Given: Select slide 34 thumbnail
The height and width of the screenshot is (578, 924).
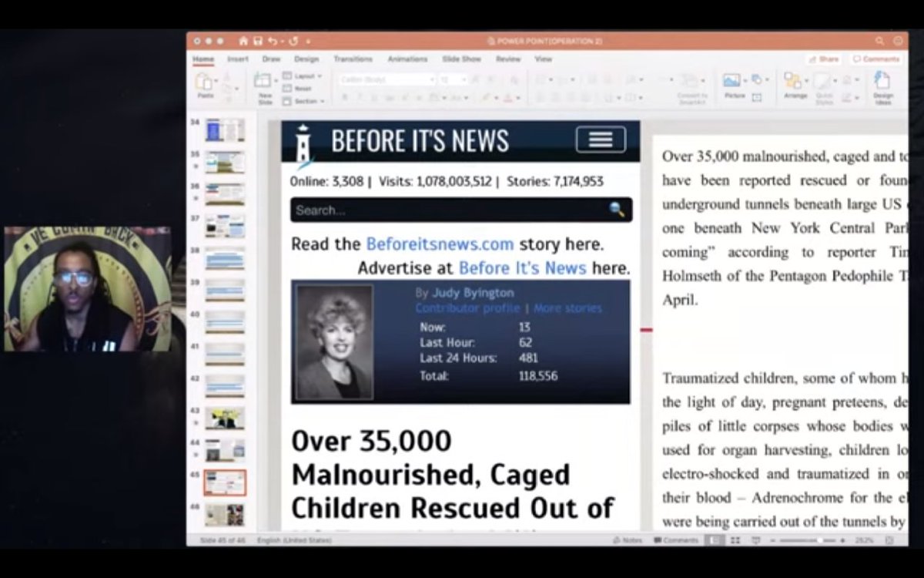Looking at the screenshot, I should 225,130.
